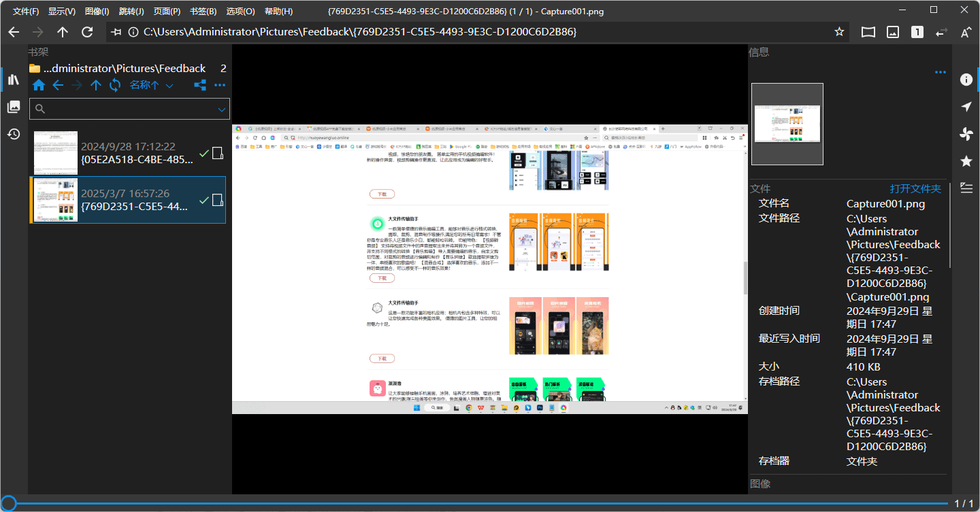Open the 选项(O) menu
Image resolution: width=980 pixels, height=512 pixels.
pyautogui.click(x=240, y=12)
